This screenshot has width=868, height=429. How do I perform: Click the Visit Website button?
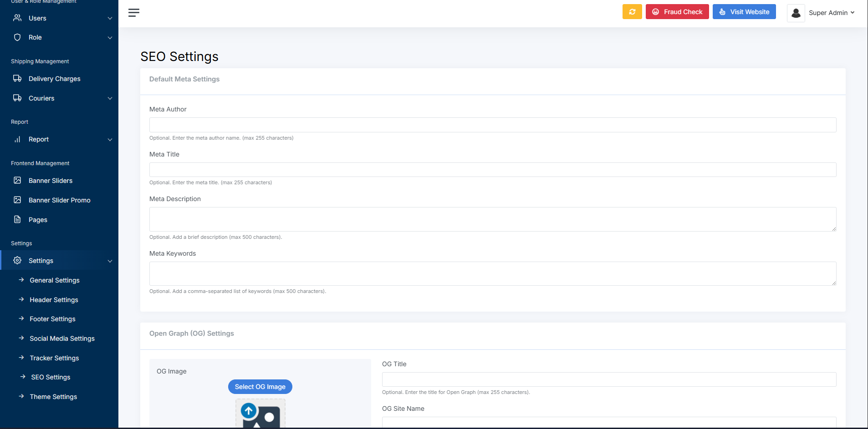[744, 12]
